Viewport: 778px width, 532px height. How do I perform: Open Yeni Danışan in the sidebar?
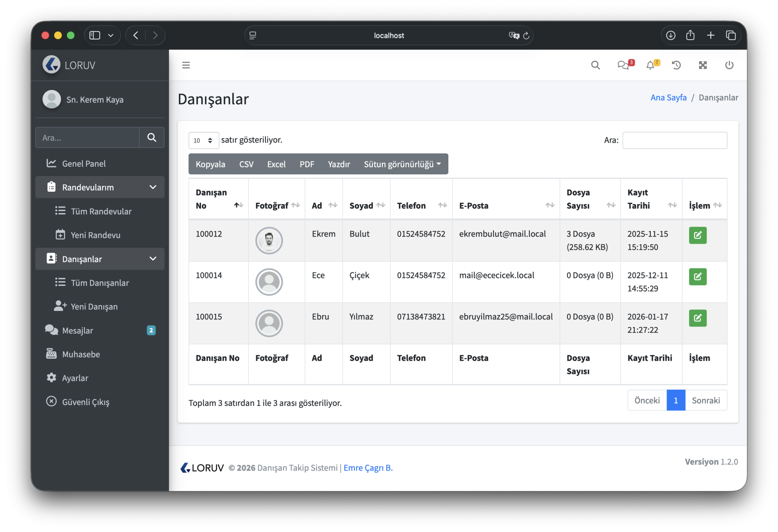pyautogui.click(x=94, y=306)
